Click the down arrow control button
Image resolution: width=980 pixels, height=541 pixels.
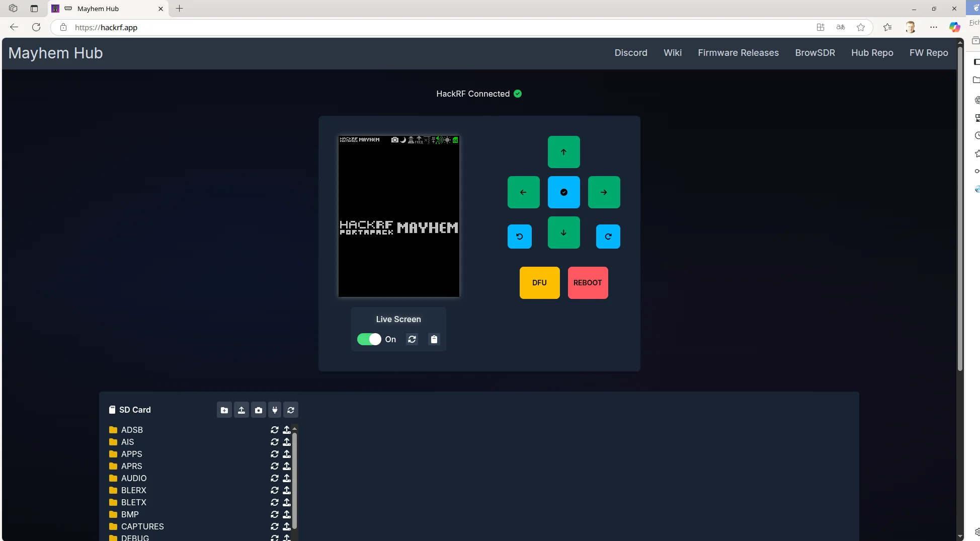(x=563, y=233)
